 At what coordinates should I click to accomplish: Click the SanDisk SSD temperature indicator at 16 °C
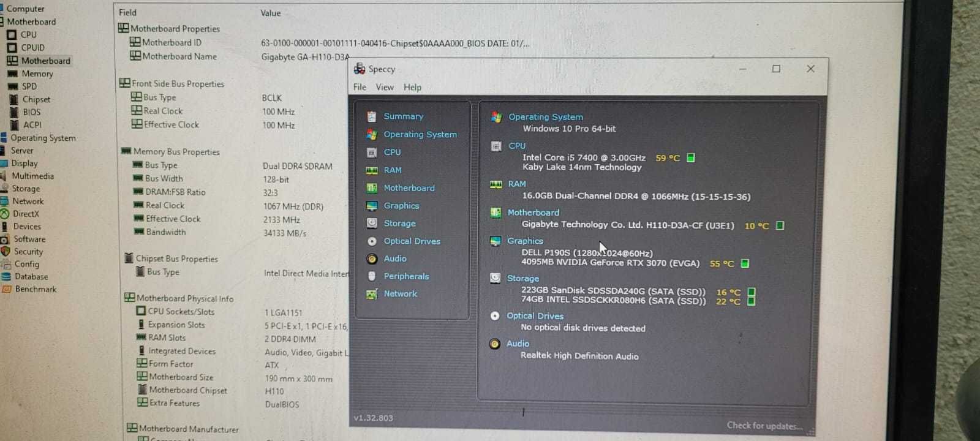pyautogui.click(x=752, y=292)
